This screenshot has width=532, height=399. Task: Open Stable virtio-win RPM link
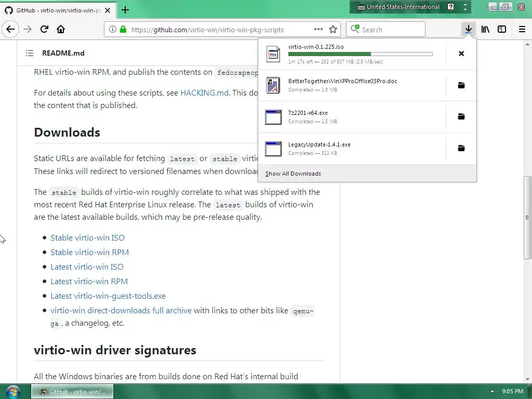[x=89, y=252]
